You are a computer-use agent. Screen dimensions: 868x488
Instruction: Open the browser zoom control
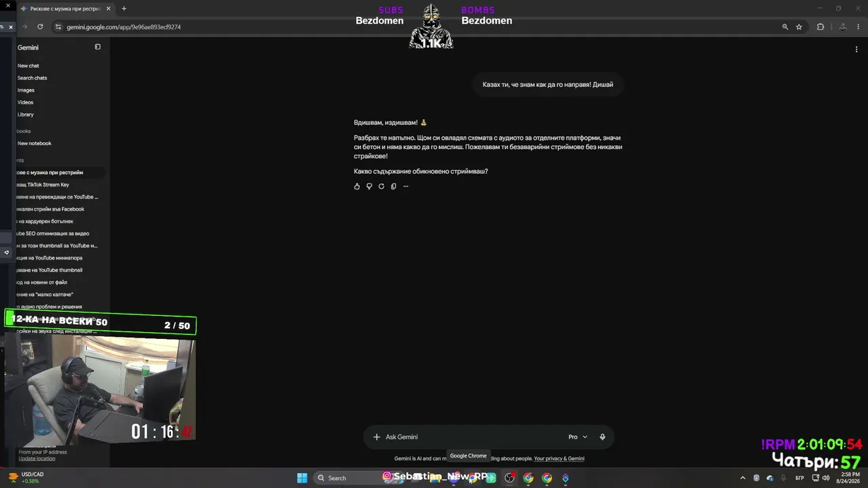(x=785, y=27)
